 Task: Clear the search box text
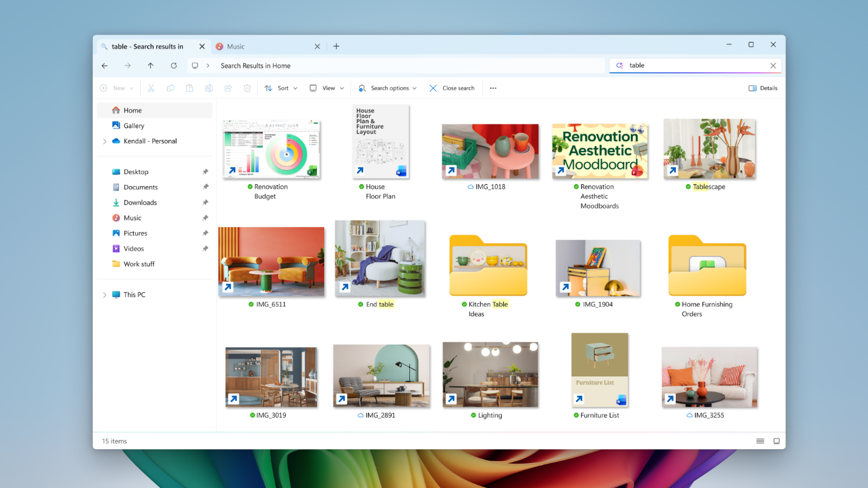tap(773, 65)
